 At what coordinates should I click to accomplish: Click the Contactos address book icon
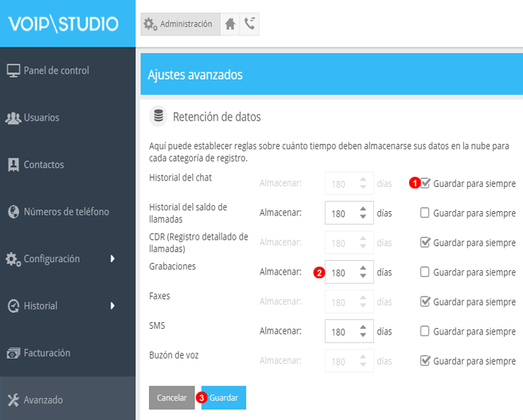[x=13, y=164]
